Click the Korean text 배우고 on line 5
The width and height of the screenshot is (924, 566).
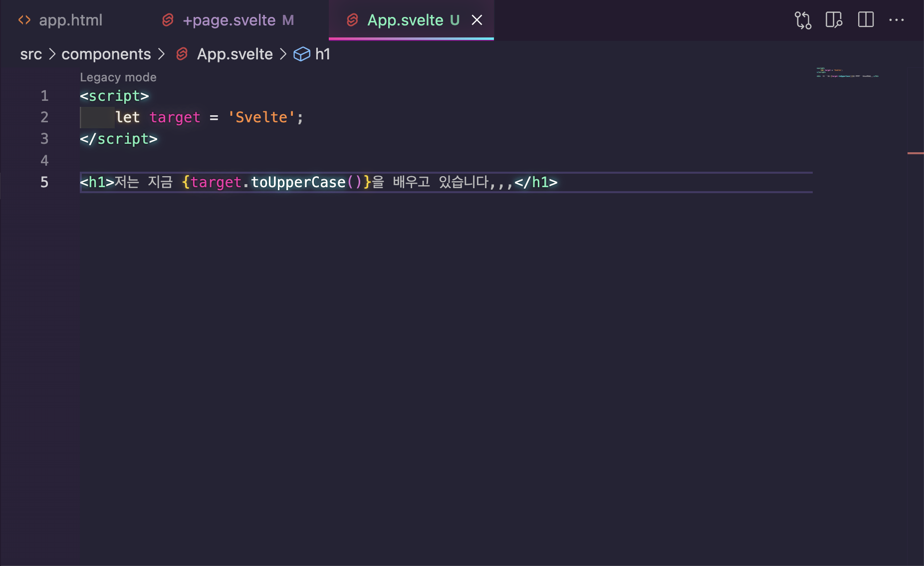coord(412,182)
